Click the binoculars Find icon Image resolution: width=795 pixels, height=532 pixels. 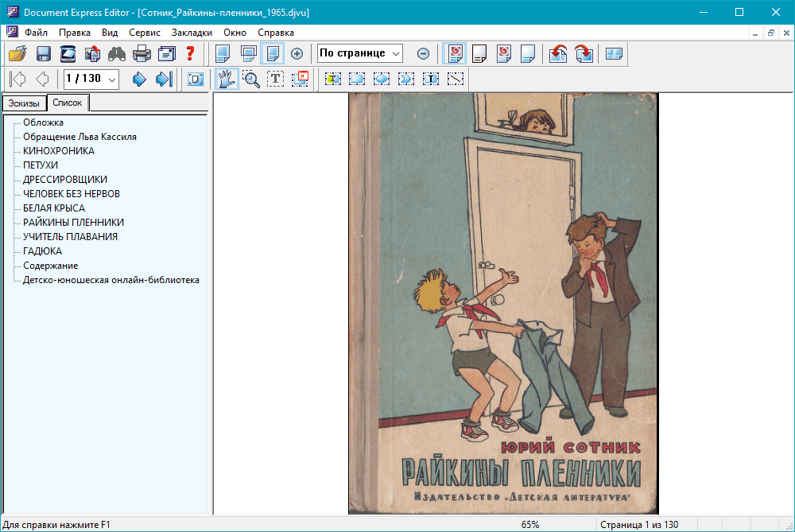point(117,54)
